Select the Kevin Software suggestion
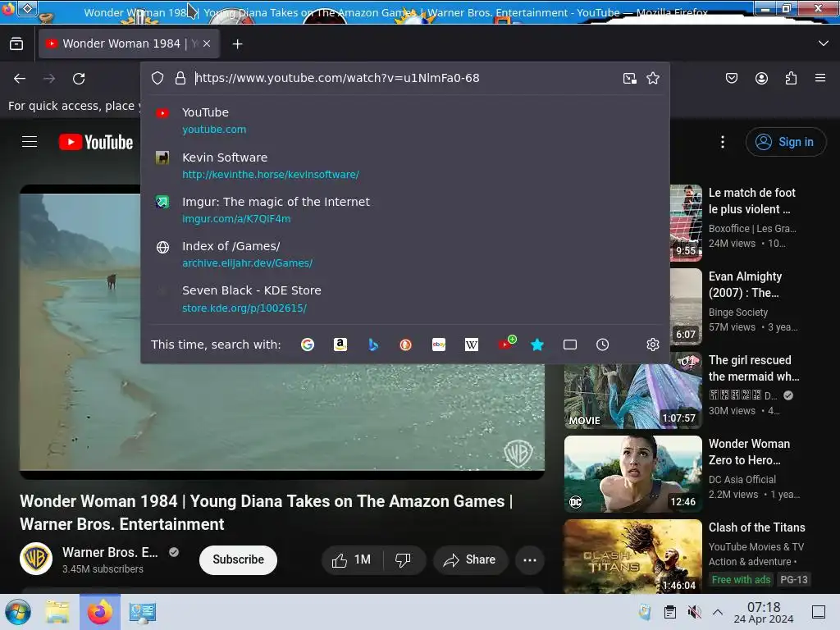The height and width of the screenshot is (630, 840). [405, 166]
